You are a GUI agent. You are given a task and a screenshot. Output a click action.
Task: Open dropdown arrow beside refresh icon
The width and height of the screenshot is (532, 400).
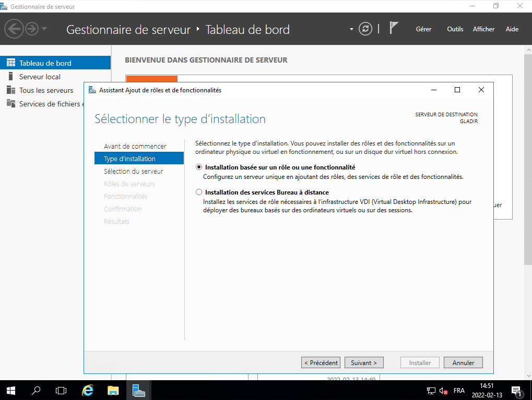click(x=351, y=29)
